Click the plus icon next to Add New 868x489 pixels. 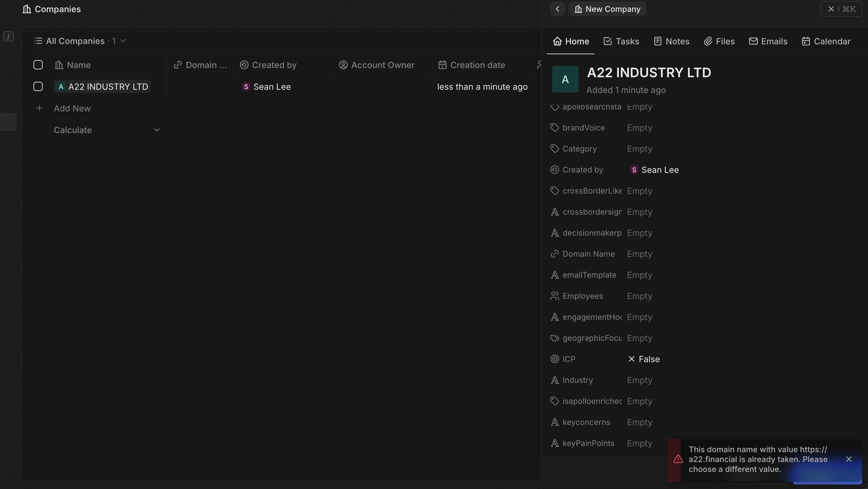coord(39,108)
